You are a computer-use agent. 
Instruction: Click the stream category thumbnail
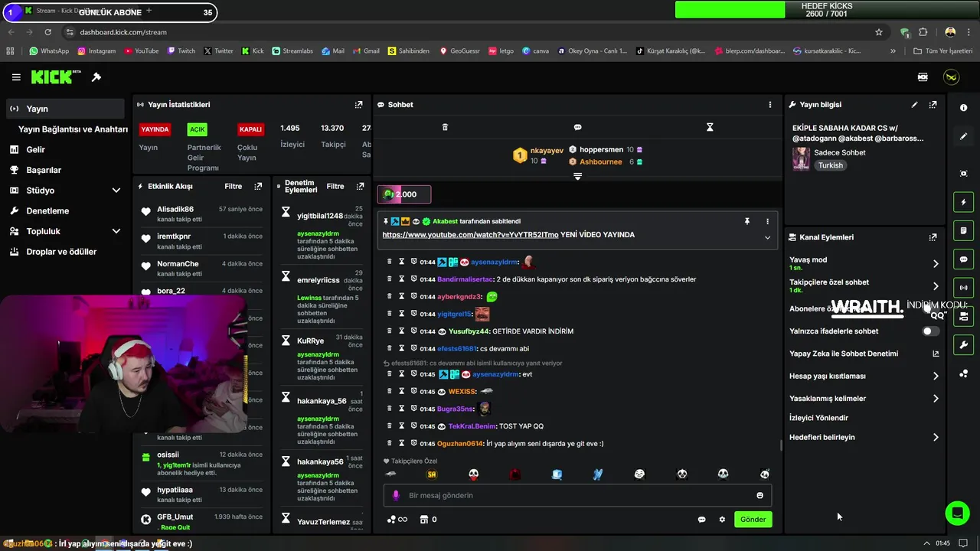(801, 158)
